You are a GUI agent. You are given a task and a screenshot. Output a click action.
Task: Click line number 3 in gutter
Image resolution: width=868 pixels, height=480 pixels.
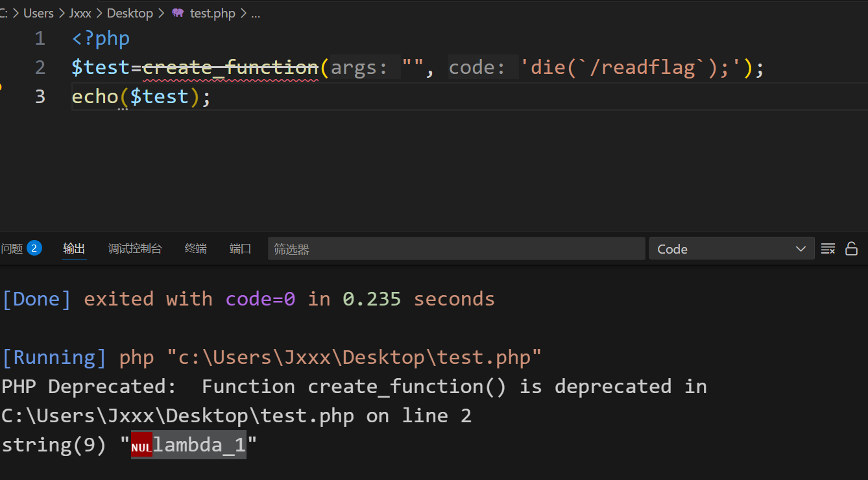40,97
